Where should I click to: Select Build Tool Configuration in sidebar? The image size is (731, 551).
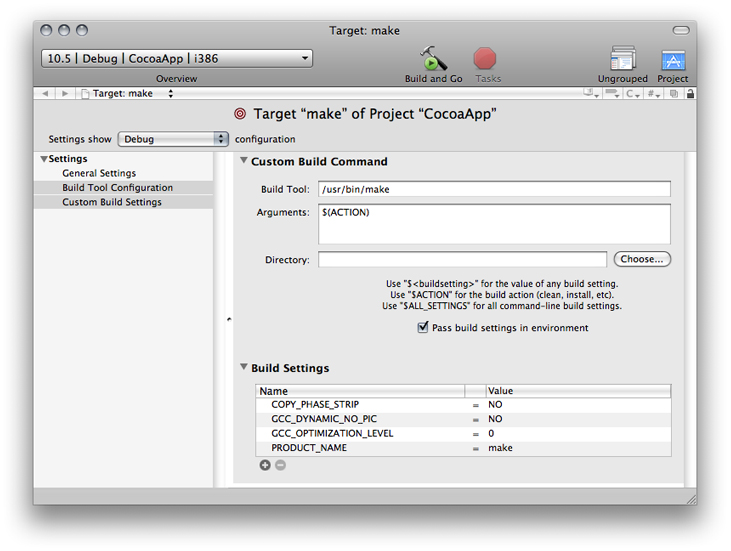coord(117,187)
